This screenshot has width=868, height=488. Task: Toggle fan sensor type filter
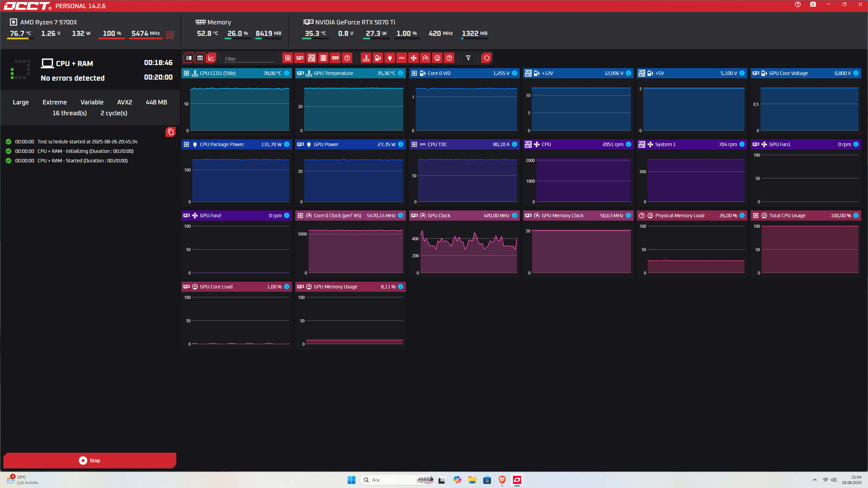[x=414, y=58]
